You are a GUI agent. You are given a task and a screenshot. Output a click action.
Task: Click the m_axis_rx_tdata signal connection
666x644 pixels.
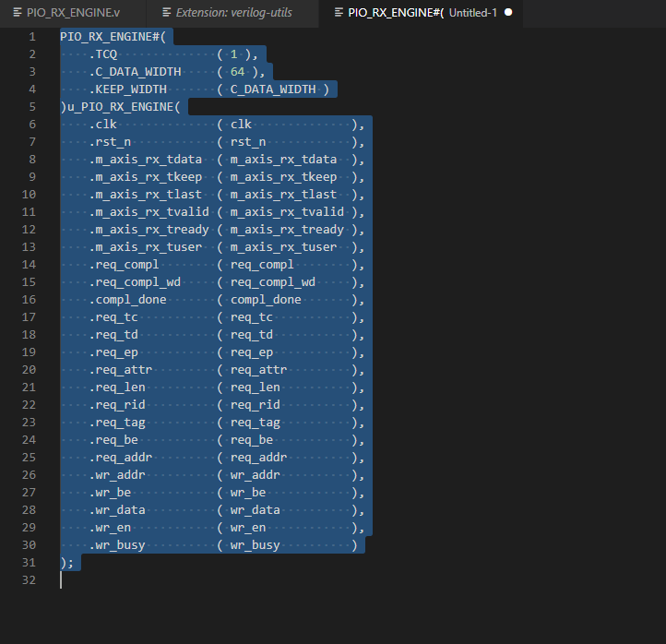click(x=284, y=160)
